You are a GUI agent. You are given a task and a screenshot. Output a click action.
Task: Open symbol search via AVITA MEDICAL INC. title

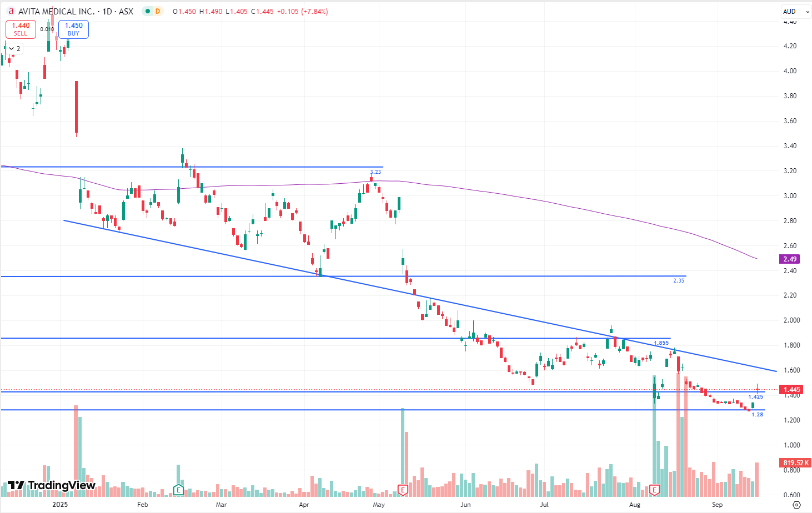[56, 11]
